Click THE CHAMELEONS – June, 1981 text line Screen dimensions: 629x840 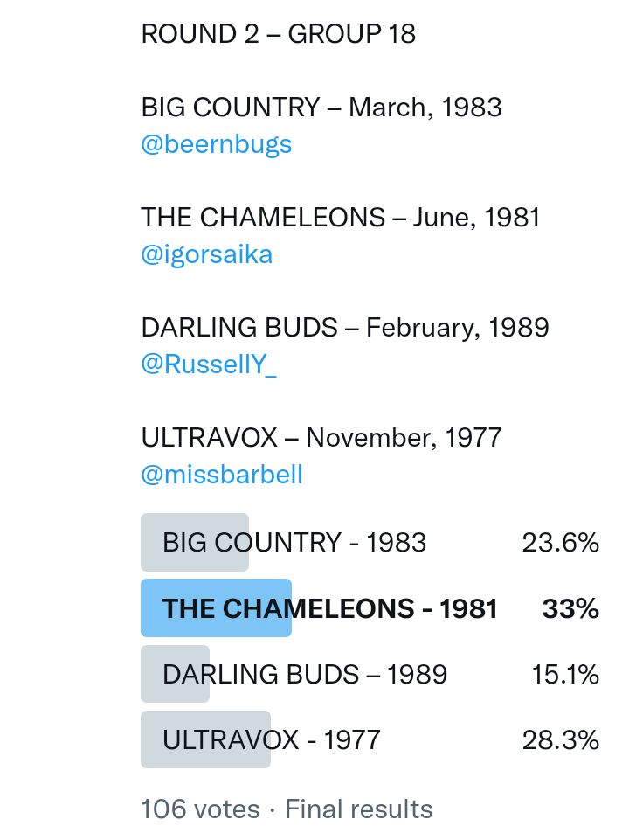[341, 218]
